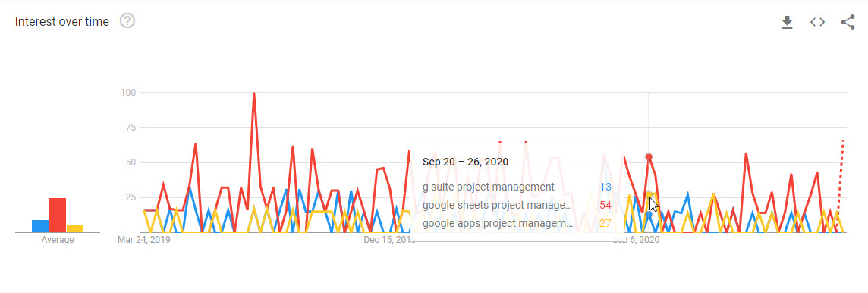Click the red data point on hover line
Viewport: 868px width, 293px height.
pos(649,156)
